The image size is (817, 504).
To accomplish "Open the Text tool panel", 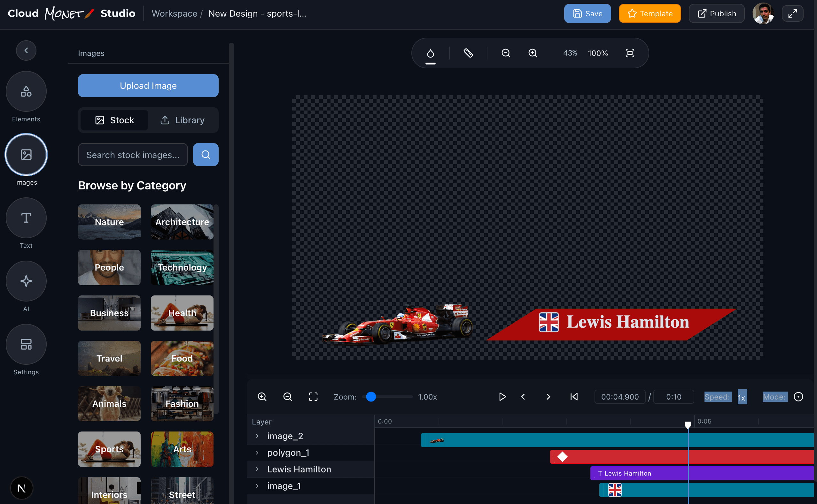I will click(x=26, y=218).
